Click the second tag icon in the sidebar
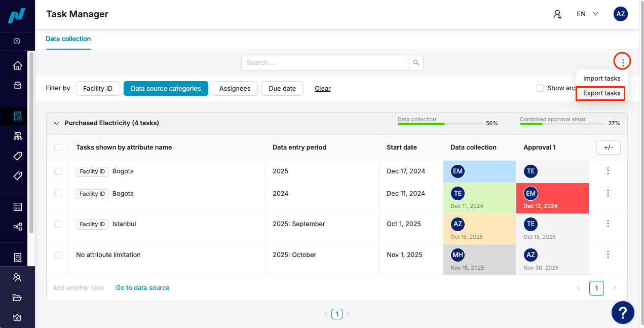The height and width of the screenshot is (328, 644). (18, 176)
